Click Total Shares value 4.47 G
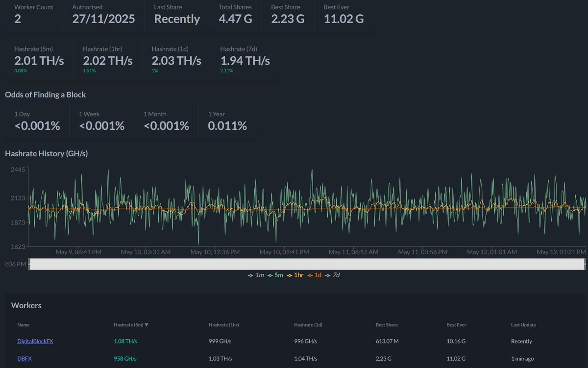 237,19
